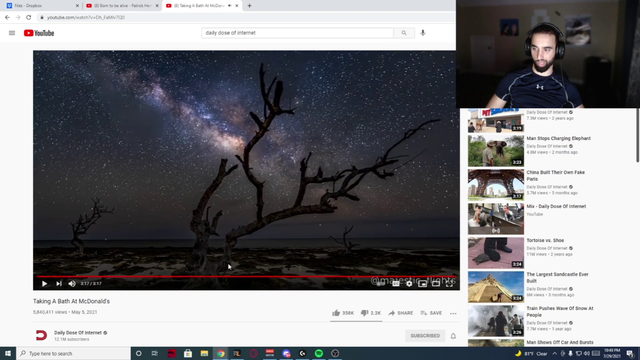This screenshot has height=360, width=640.
Task: Toggle closed captions in the player
Action: click(396, 284)
